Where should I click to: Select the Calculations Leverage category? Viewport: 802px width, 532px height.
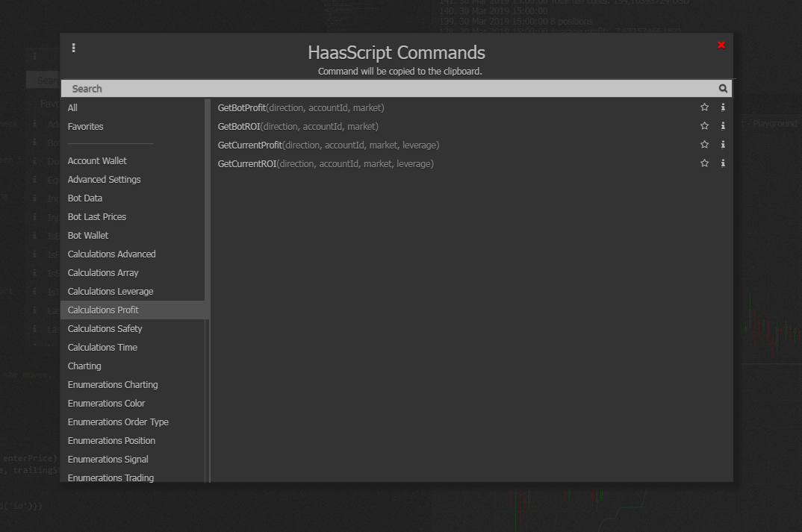pyautogui.click(x=111, y=291)
